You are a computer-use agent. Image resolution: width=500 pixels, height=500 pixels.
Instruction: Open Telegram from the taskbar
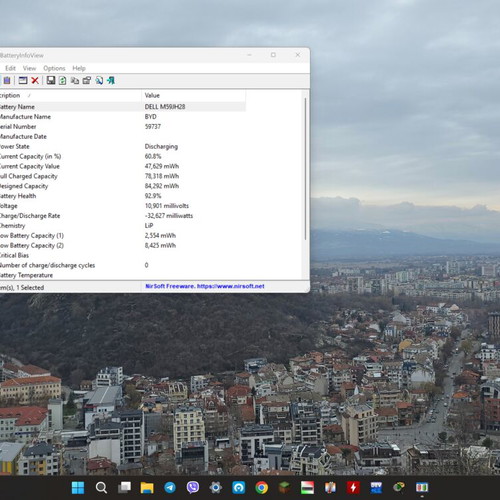(170, 488)
